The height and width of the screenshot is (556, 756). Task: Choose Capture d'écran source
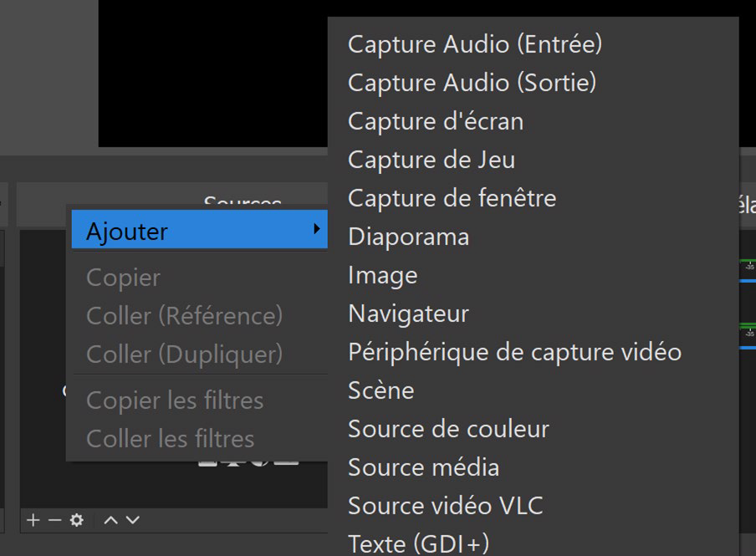pos(436,121)
